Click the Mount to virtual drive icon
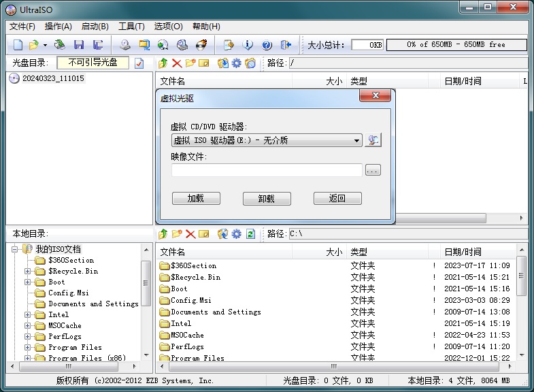This screenshot has width=534, height=392. tap(182, 45)
